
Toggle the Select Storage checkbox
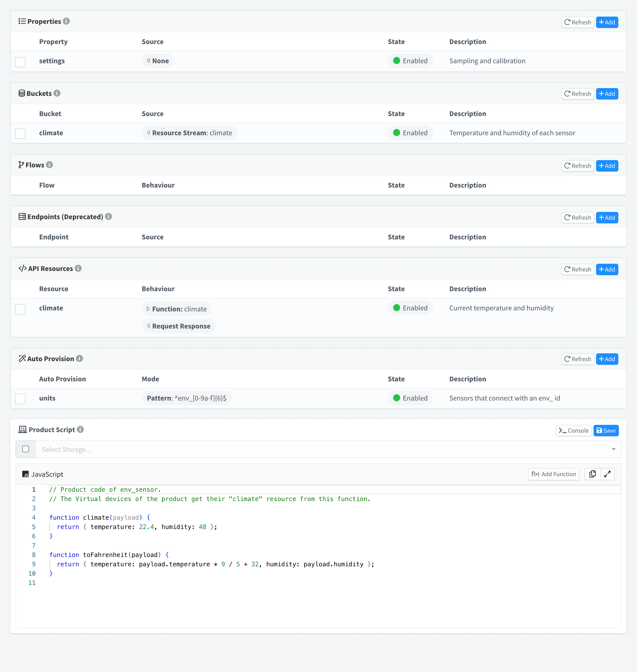pos(25,449)
